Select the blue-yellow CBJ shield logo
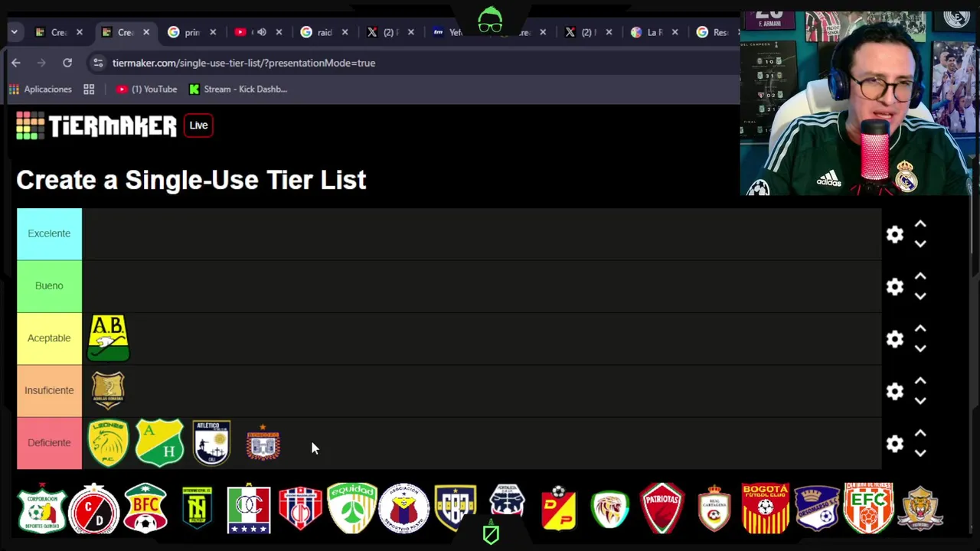 pos(456,507)
